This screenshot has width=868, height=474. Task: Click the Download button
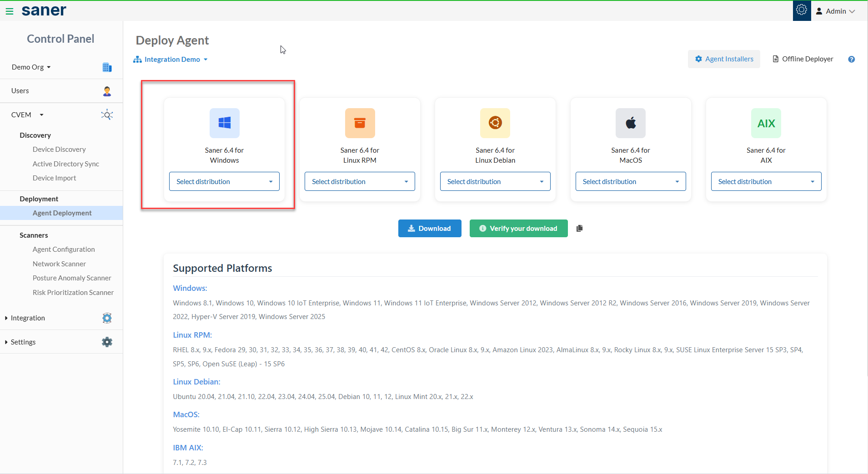point(430,229)
